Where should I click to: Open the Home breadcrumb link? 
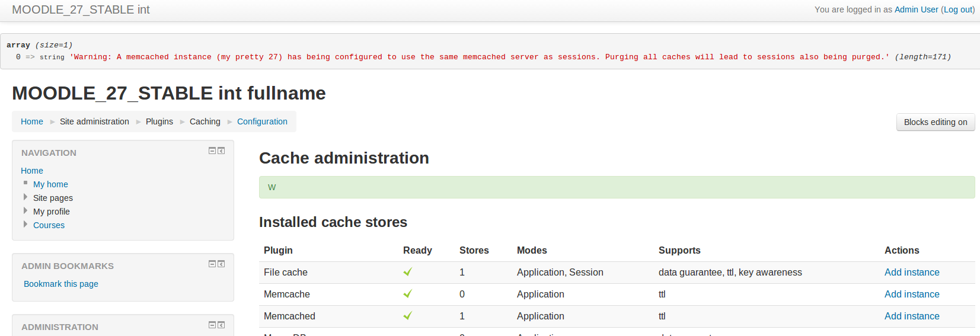[x=32, y=121]
